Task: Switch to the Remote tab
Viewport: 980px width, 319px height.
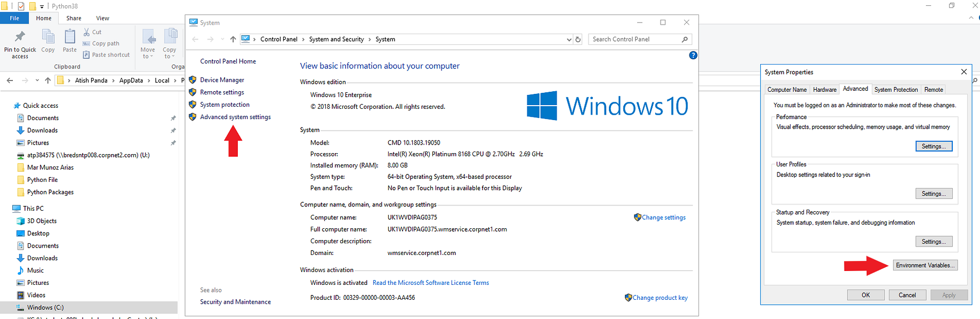Action: [x=933, y=90]
